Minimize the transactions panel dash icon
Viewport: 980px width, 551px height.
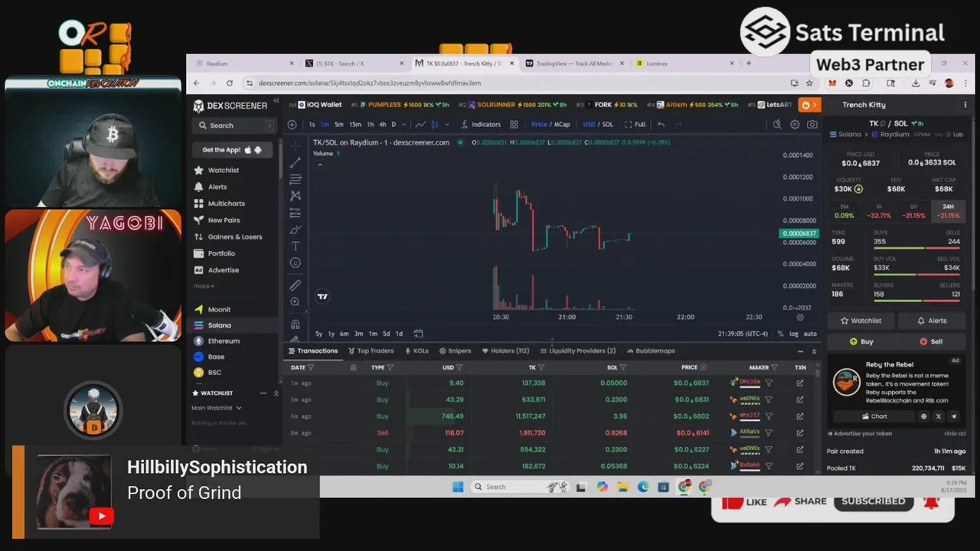(800, 351)
